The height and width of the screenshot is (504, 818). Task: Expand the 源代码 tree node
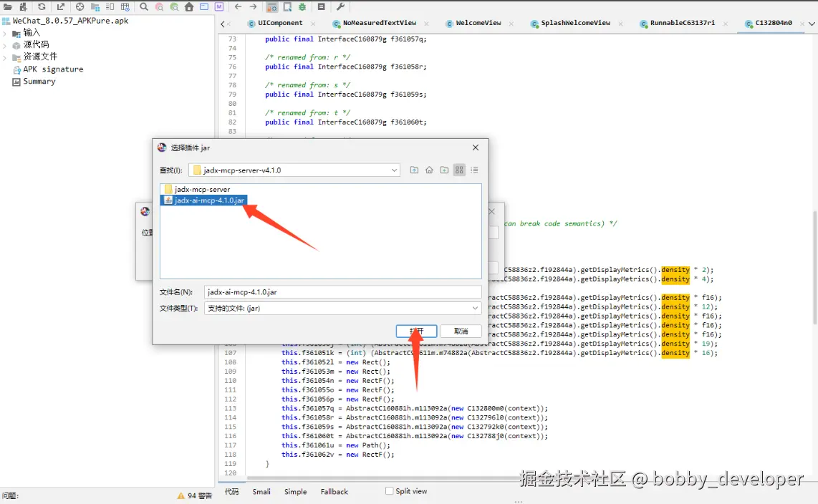point(5,45)
